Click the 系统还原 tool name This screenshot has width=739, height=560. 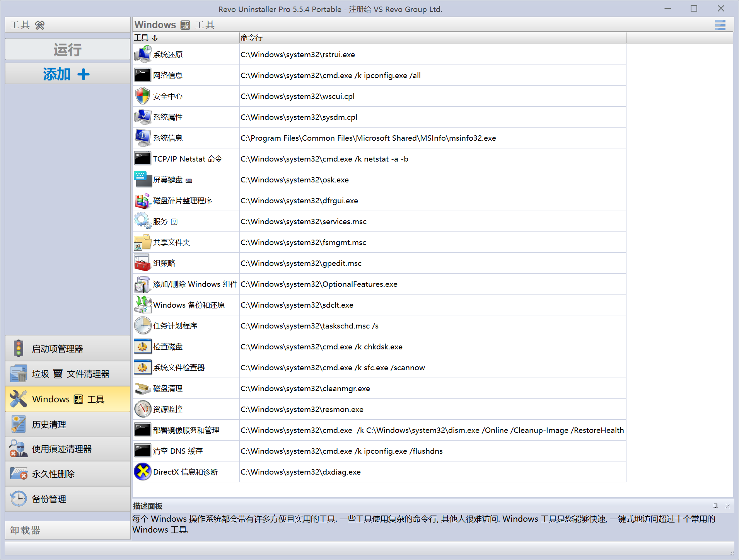(x=168, y=54)
